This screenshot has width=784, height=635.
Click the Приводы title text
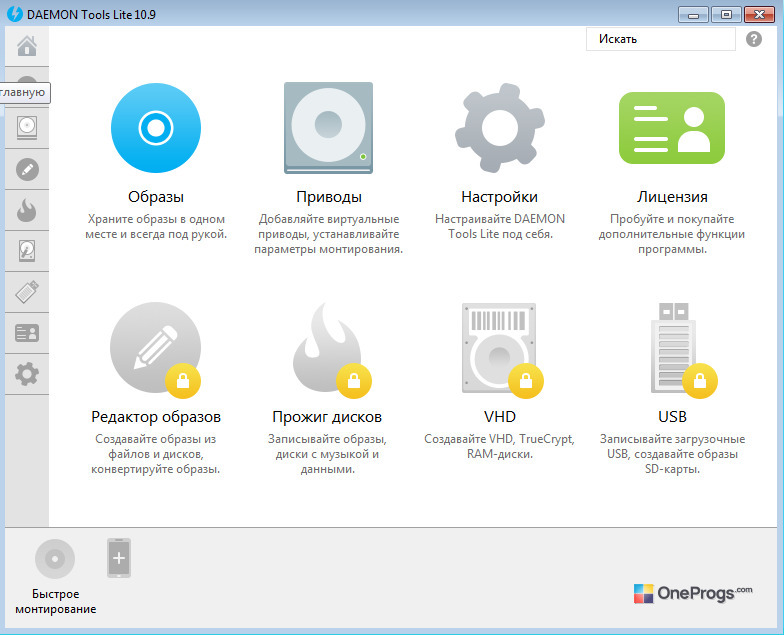click(x=328, y=196)
